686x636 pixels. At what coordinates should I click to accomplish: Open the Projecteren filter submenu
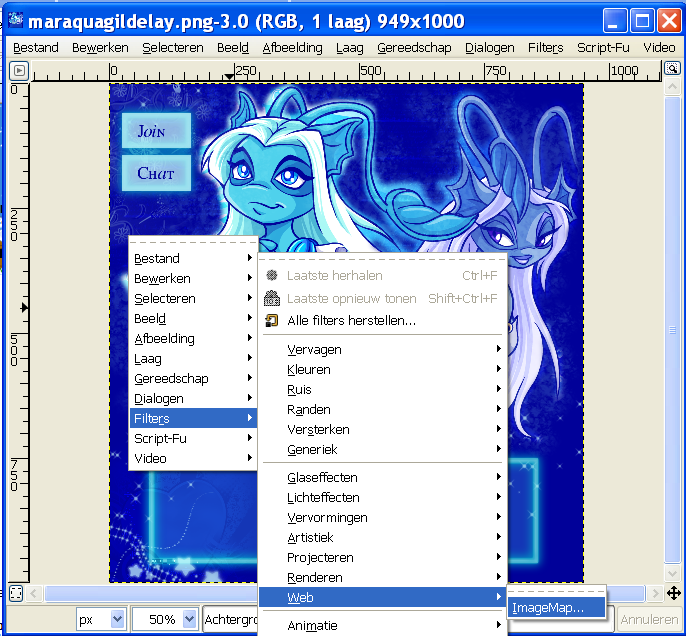382,558
